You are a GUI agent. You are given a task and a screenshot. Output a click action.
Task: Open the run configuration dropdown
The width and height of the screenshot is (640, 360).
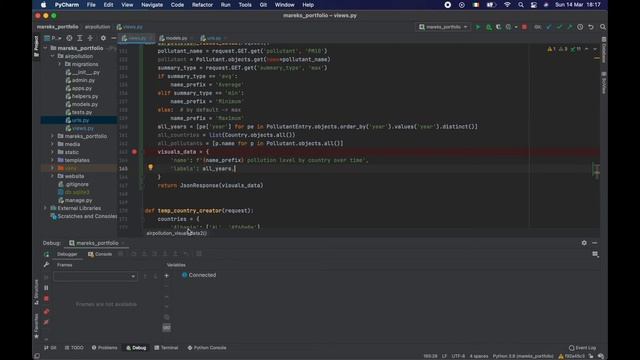click(x=443, y=27)
